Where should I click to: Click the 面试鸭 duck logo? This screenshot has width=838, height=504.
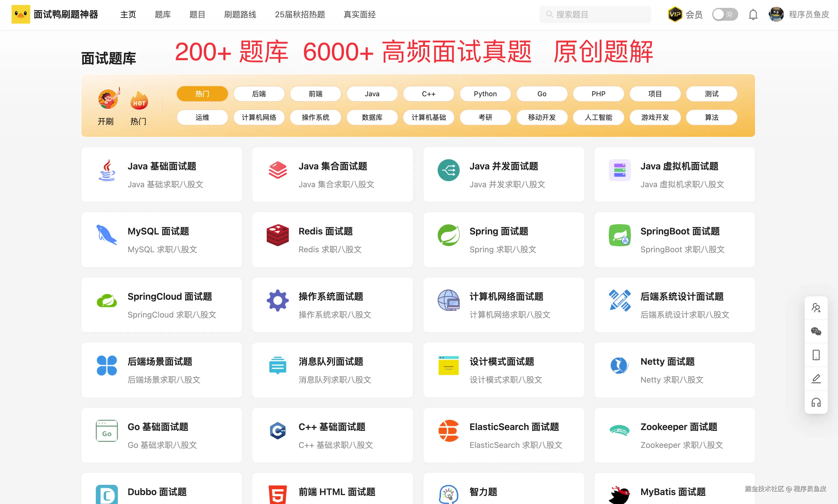point(21,14)
